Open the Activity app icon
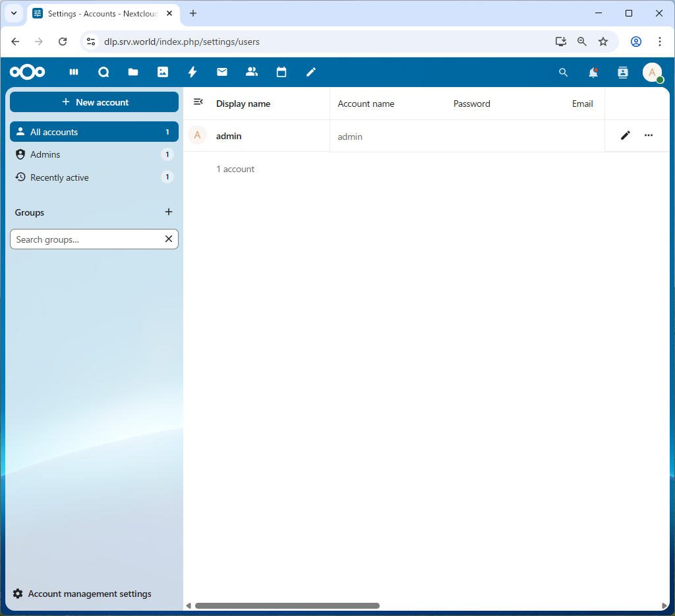This screenshot has height=616, width=675. pos(192,72)
